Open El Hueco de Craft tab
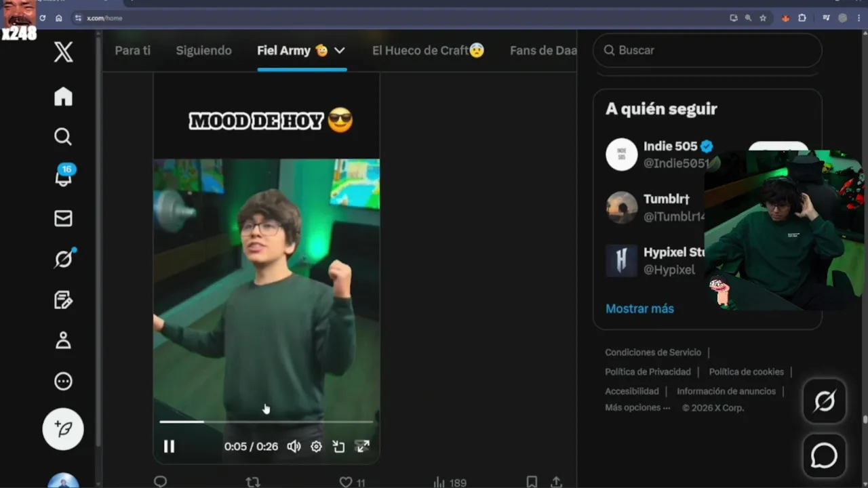 click(x=429, y=50)
